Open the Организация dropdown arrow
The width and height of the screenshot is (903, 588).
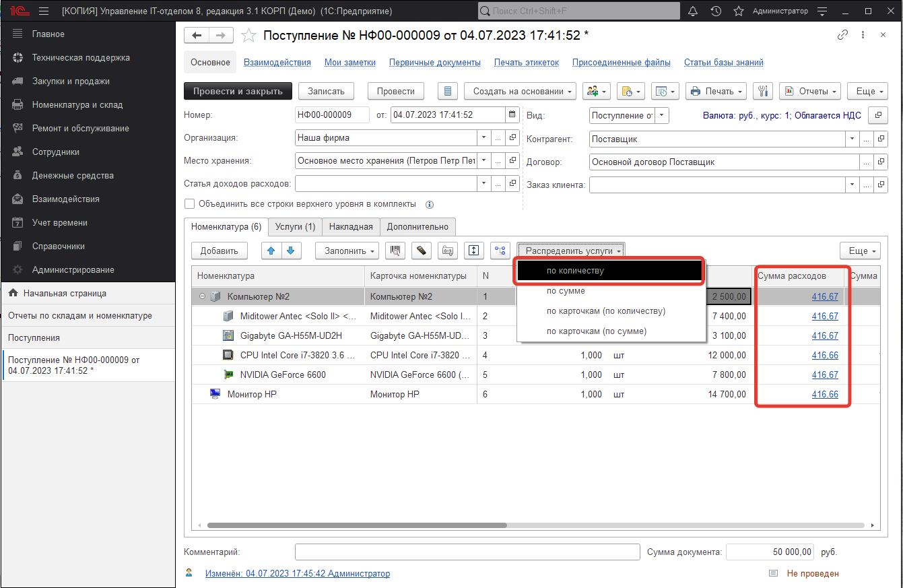click(x=483, y=138)
